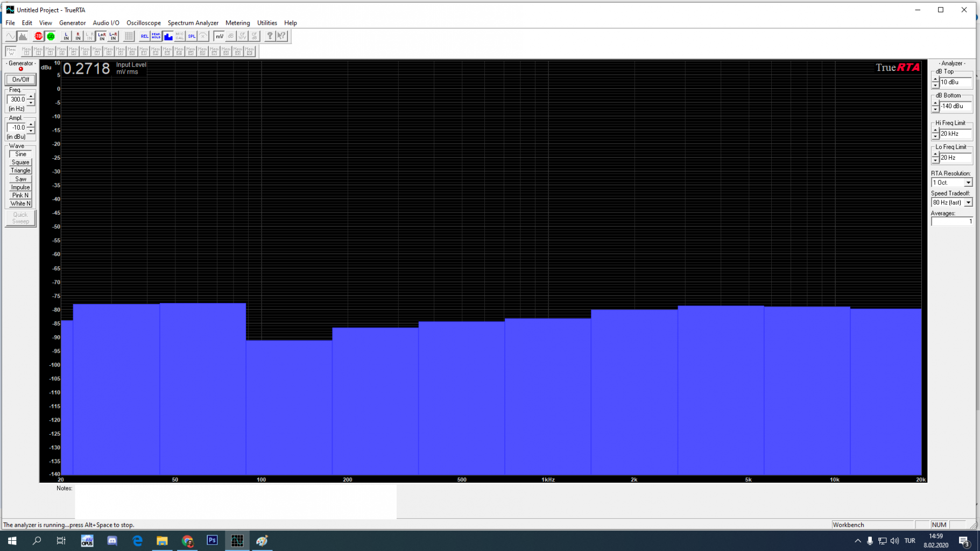980x551 pixels.
Task: Click the MIC CAL toolbar icon
Action: tap(180, 36)
